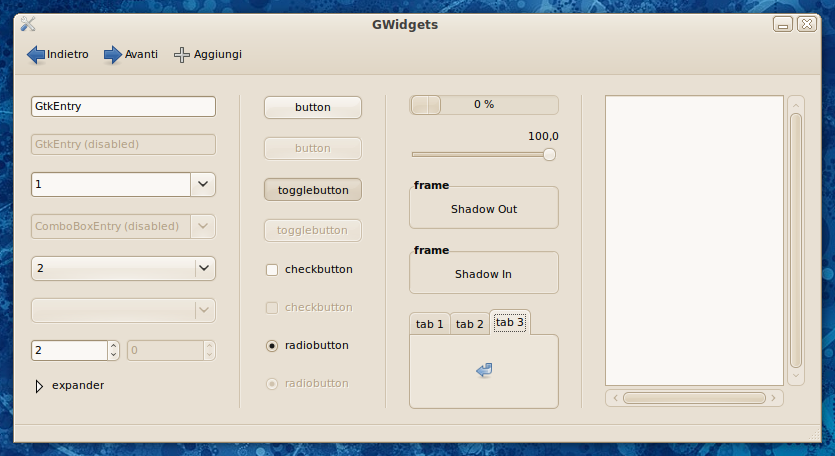
Task: Click the disabled GtkEntry field
Action: click(x=124, y=144)
